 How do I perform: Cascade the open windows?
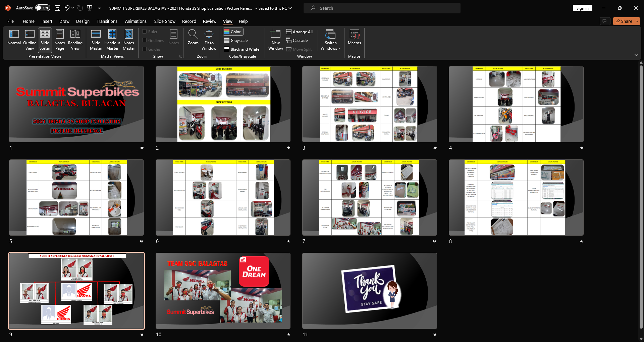tap(297, 40)
